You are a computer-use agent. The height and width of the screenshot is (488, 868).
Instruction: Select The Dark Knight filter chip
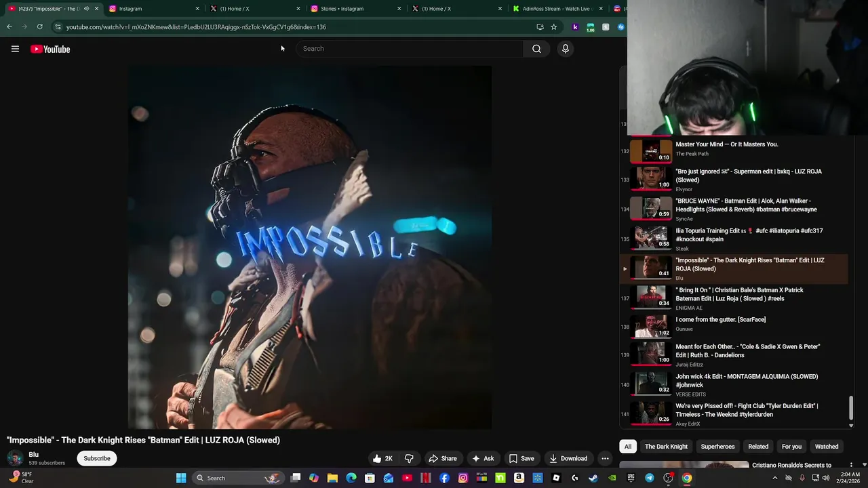coord(666,447)
